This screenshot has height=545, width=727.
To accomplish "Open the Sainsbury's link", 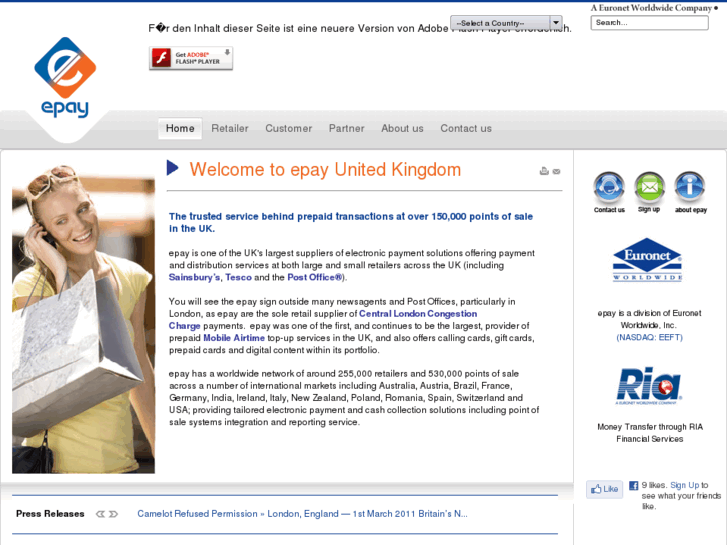I will coord(194,277).
